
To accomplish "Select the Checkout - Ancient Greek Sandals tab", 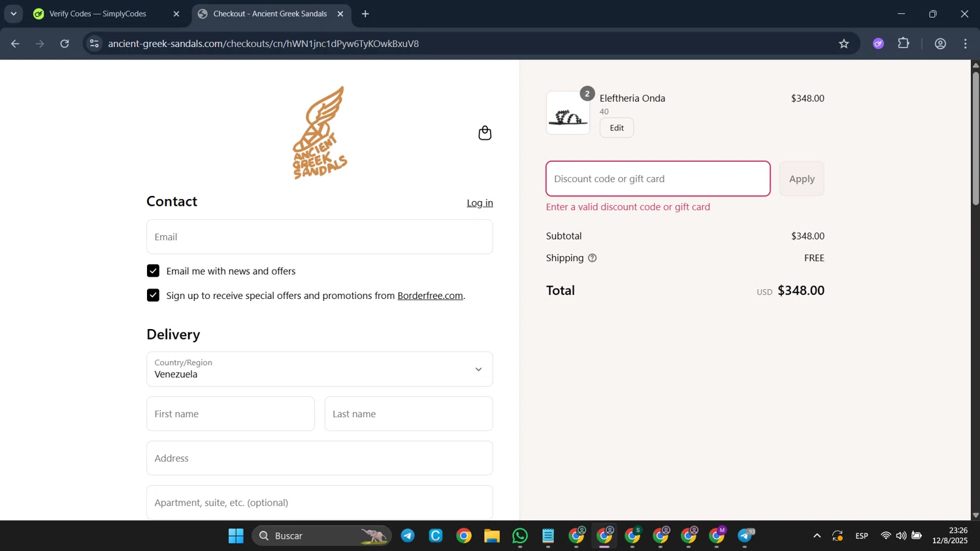I will [270, 14].
